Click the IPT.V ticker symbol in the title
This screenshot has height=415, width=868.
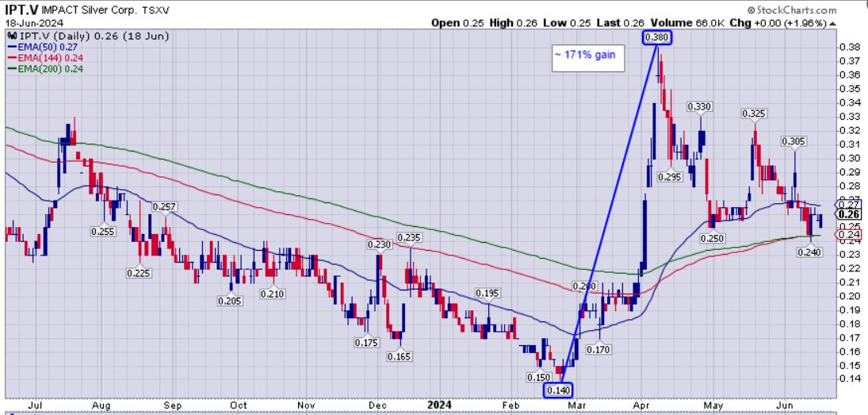(21, 10)
